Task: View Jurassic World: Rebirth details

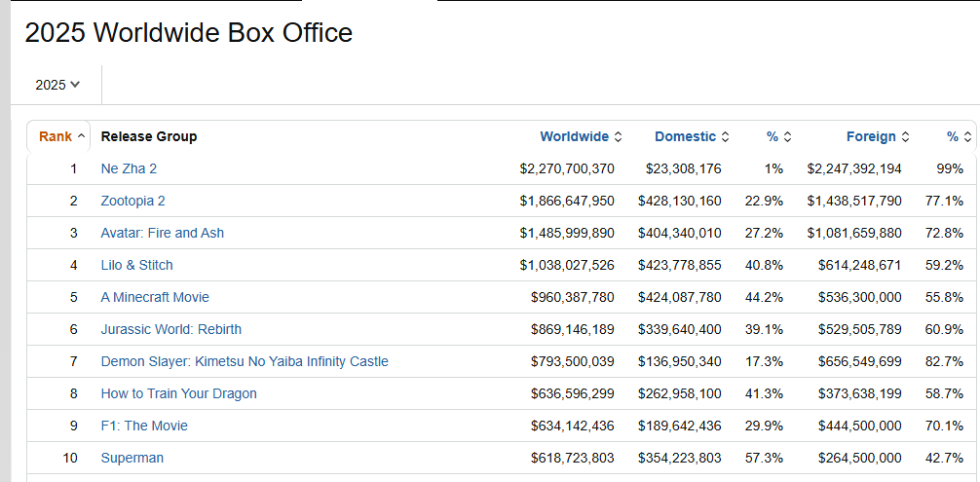Action: 171,330
